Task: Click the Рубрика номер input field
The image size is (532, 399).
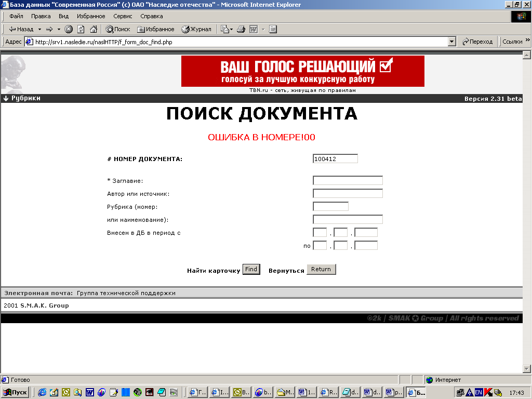Action: pyautogui.click(x=330, y=206)
